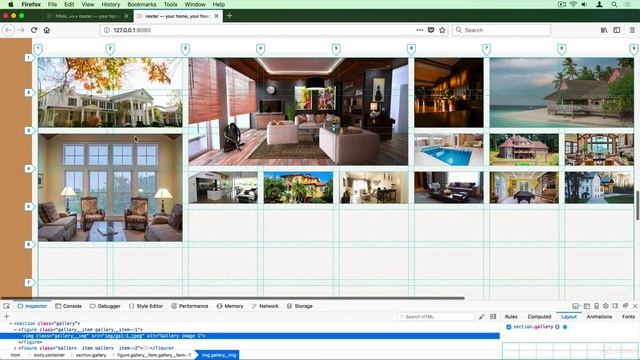The width and height of the screenshot is (640, 360).
Task: Open the Network tab
Action: [265, 306]
